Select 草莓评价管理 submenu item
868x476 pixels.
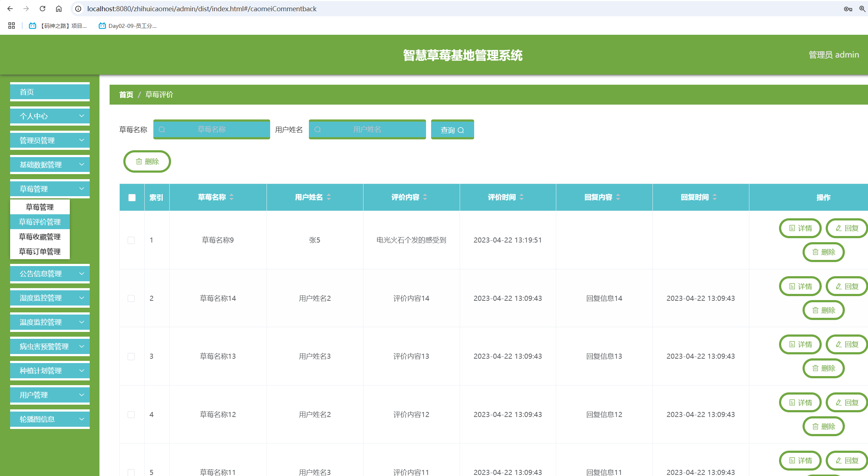pyautogui.click(x=40, y=222)
